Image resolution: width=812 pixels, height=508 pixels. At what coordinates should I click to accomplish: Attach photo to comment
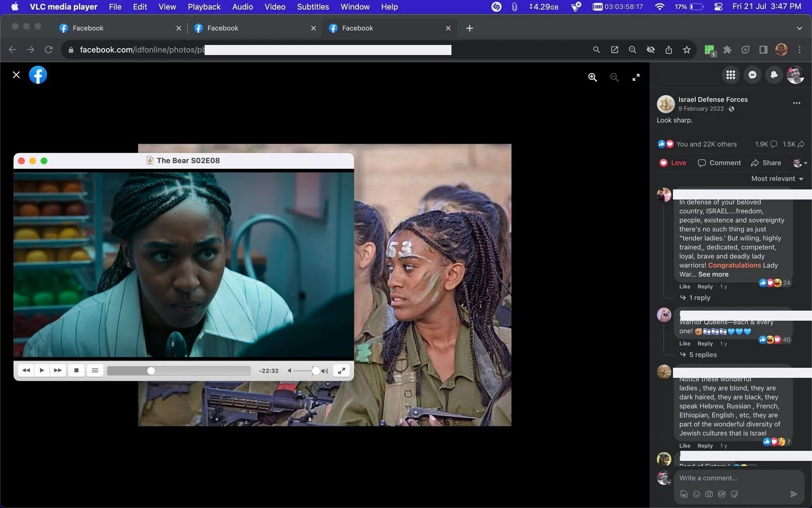pos(709,494)
